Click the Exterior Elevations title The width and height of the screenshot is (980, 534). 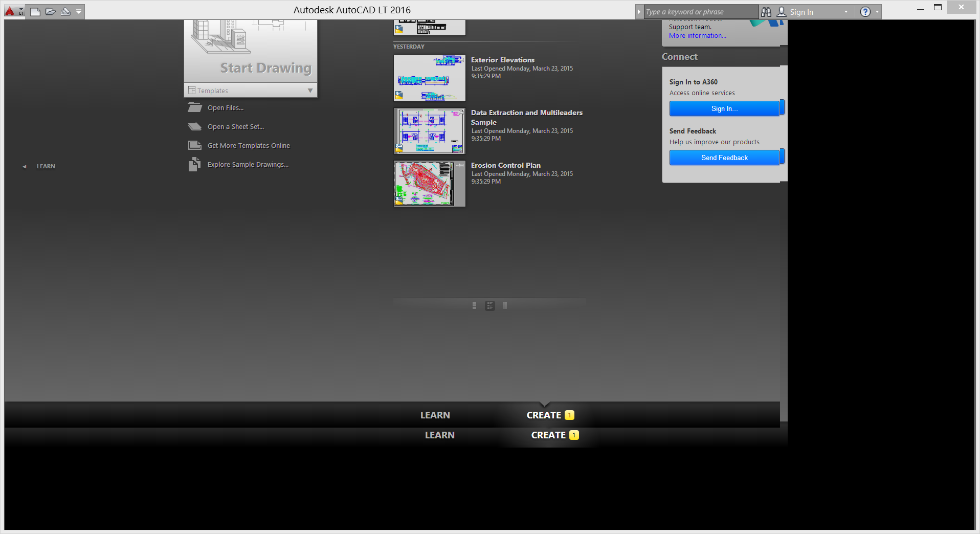(503, 60)
